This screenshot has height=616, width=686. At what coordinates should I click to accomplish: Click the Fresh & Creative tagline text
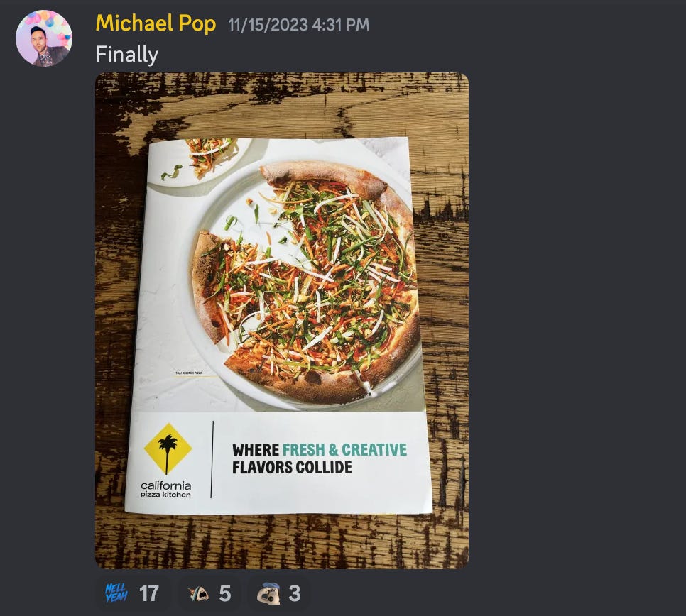[344, 450]
